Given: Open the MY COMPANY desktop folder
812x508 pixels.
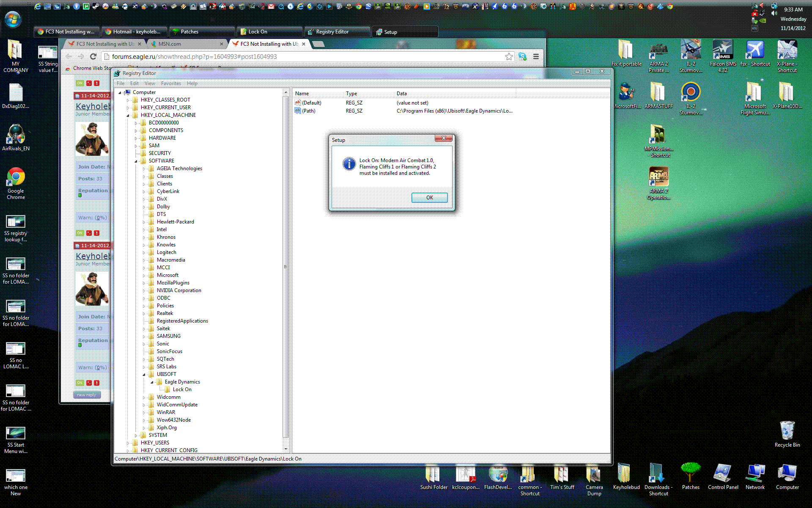Looking at the screenshot, I should [x=16, y=56].
